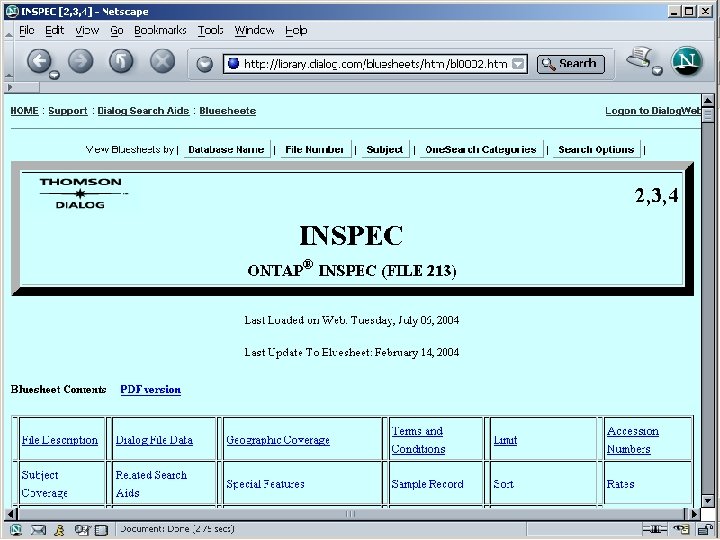Open Accession Numbers link
The image size is (720, 540).
click(633, 440)
